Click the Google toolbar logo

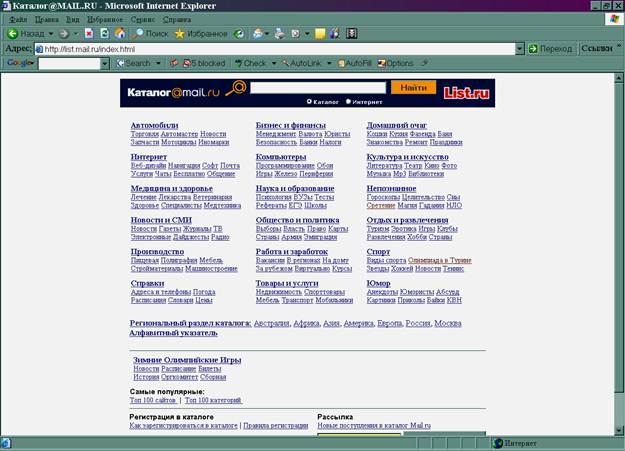click(x=18, y=63)
